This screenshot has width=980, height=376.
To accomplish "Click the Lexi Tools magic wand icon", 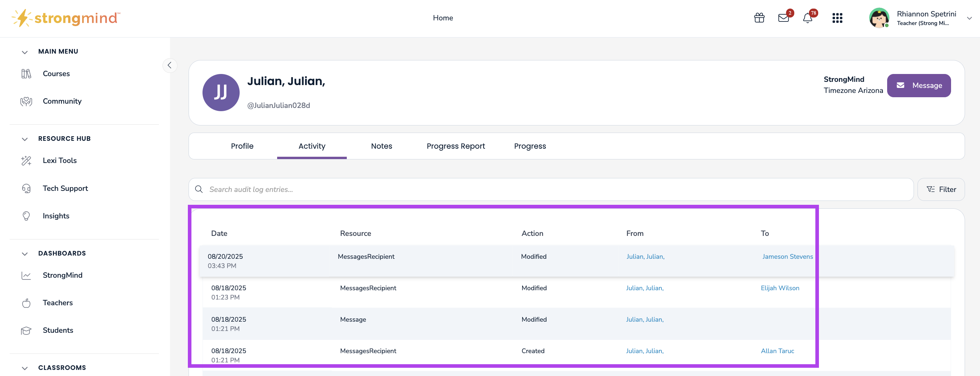I will click(26, 160).
